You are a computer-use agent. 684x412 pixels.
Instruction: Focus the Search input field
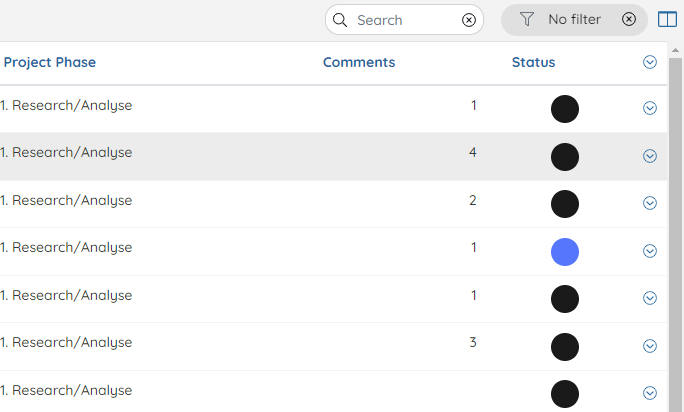click(x=406, y=20)
